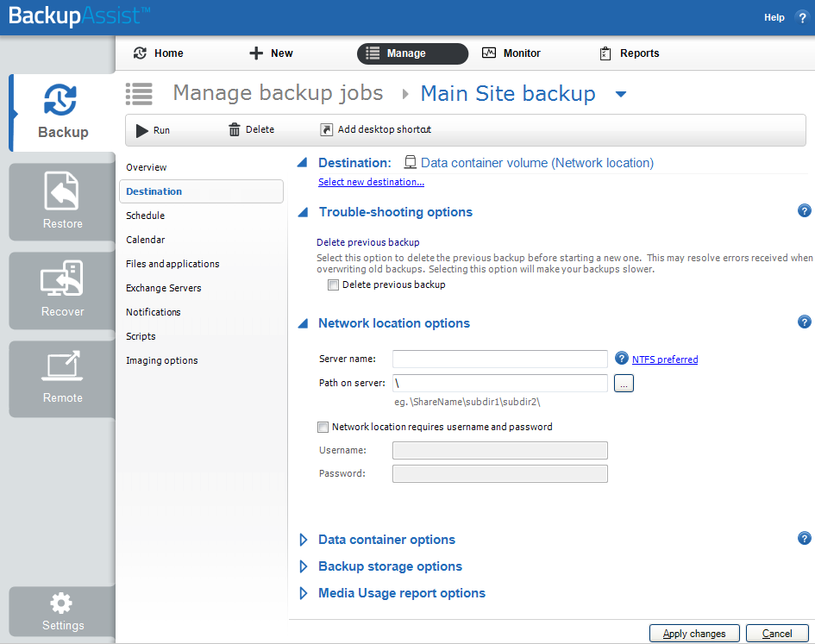815x644 pixels.
Task: Open the Main Site backup dropdown arrow
Action: (621, 95)
